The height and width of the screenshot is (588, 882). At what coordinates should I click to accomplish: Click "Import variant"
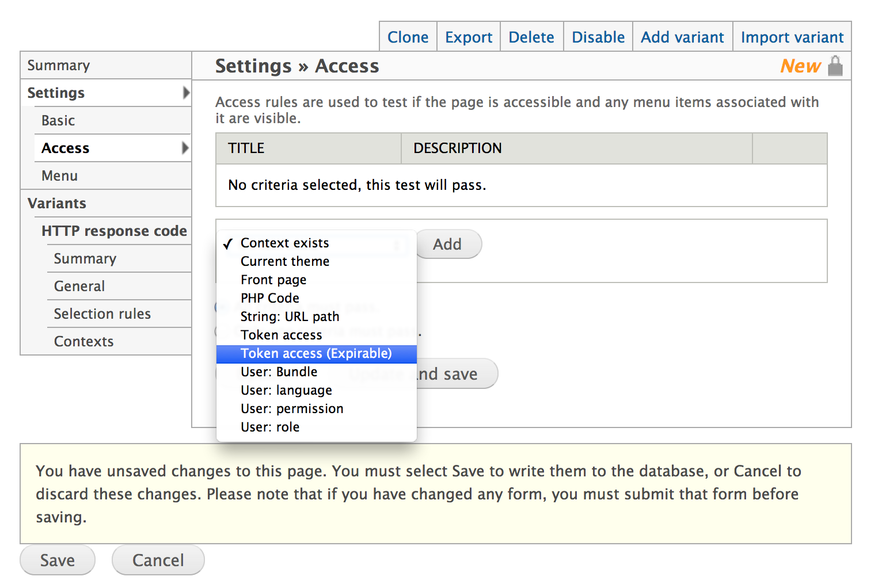(x=792, y=36)
